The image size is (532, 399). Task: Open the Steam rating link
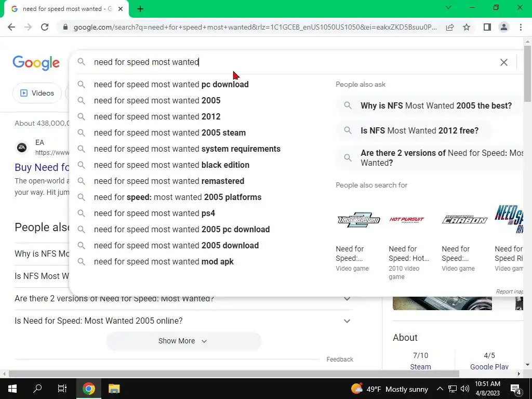tap(420, 367)
